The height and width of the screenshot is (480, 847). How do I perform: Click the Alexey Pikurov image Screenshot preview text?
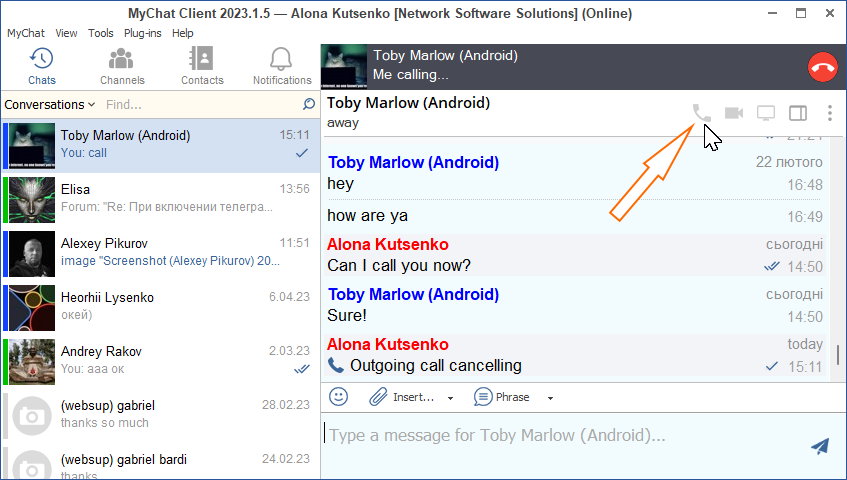[170, 261]
